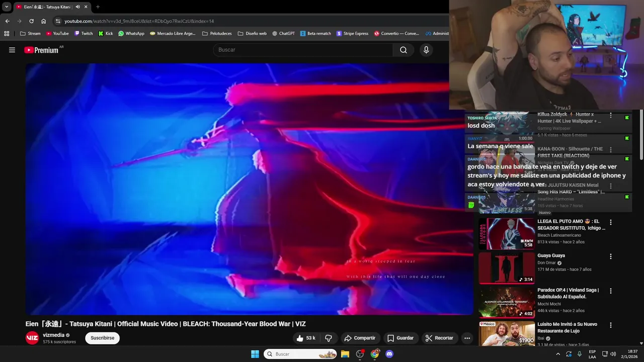Open taskbar microphone tray icon
644x362 pixels.
[x=580, y=354]
